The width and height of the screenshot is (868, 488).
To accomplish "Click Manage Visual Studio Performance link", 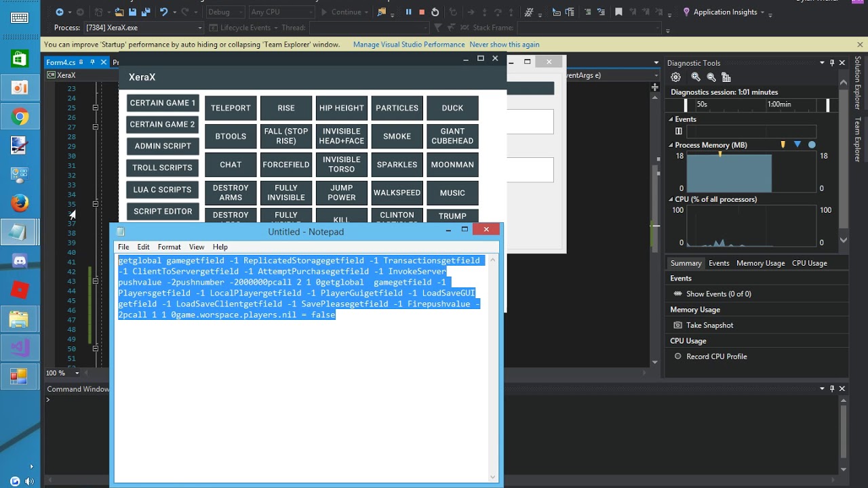I will [409, 45].
